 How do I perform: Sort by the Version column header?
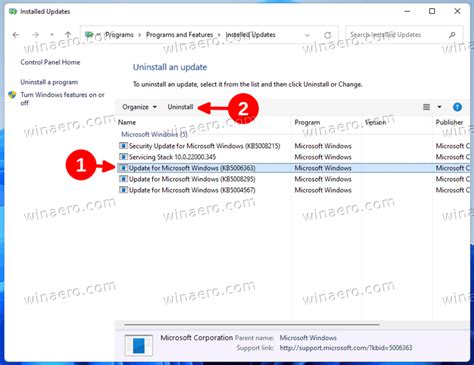click(397, 122)
